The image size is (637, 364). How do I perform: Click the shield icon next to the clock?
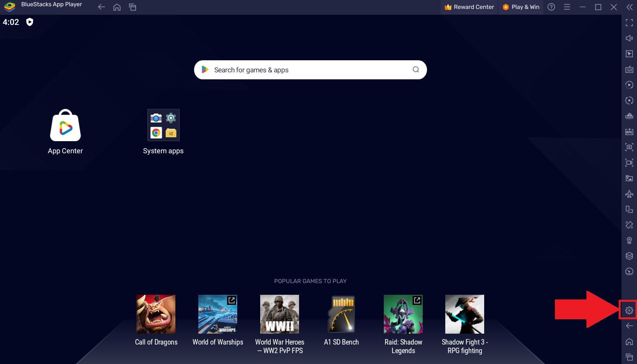30,22
